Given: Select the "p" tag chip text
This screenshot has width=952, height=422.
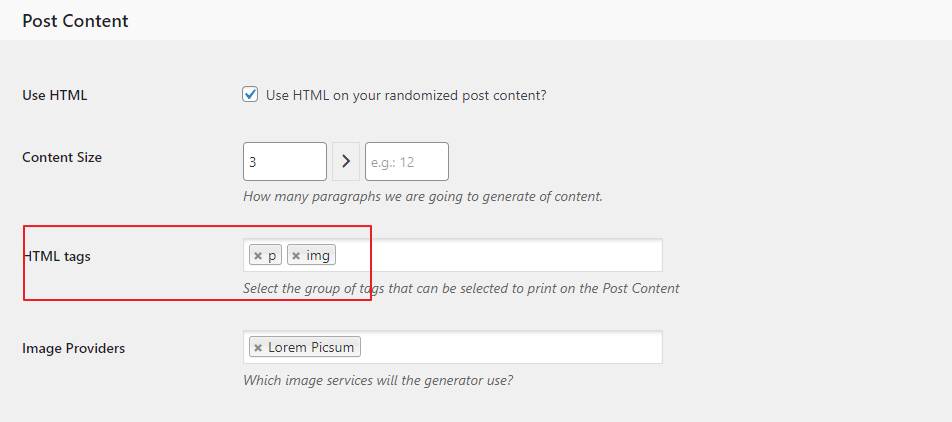Looking at the screenshot, I should point(272,256).
